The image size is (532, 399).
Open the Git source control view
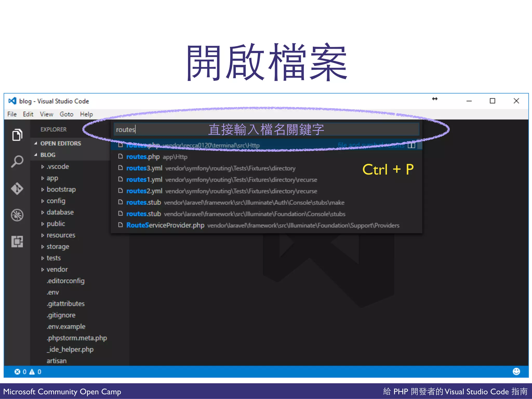[x=17, y=188]
